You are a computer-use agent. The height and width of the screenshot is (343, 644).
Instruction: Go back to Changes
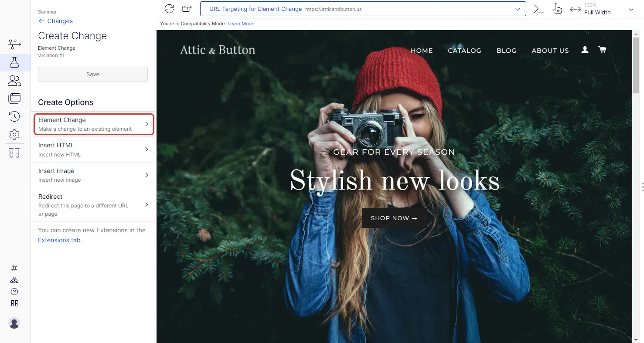click(x=55, y=21)
